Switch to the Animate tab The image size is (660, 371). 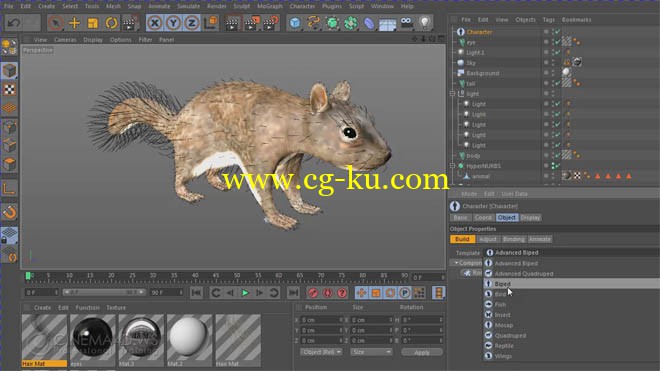pos(540,239)
